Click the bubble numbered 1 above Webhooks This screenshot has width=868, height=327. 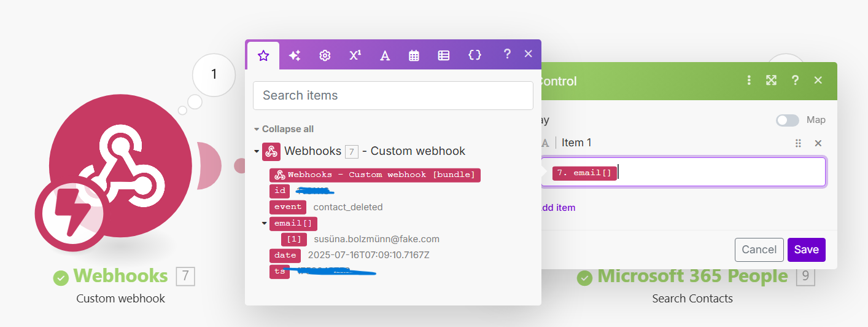(x=214, y=74)
